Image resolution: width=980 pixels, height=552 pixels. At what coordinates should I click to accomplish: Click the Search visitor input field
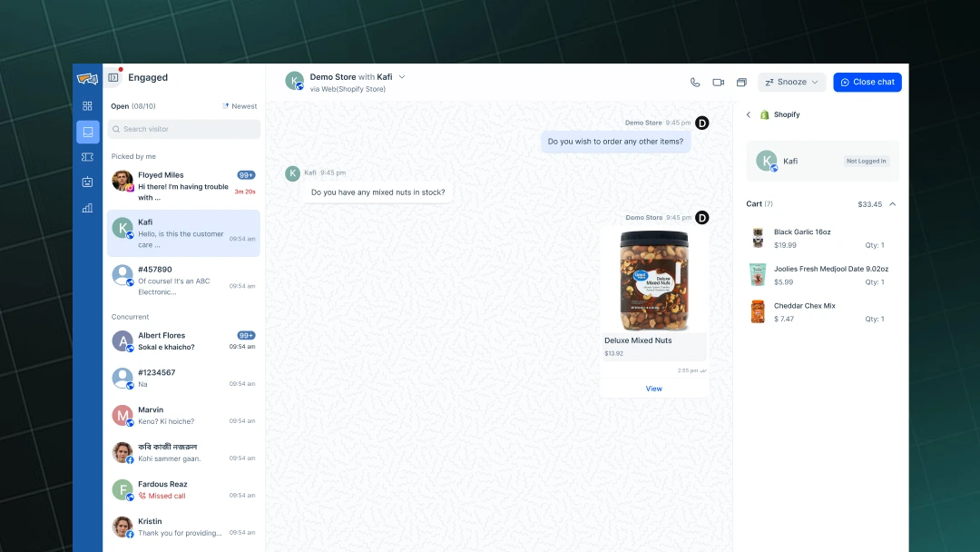pyautogui.click(x=183, y=130)
